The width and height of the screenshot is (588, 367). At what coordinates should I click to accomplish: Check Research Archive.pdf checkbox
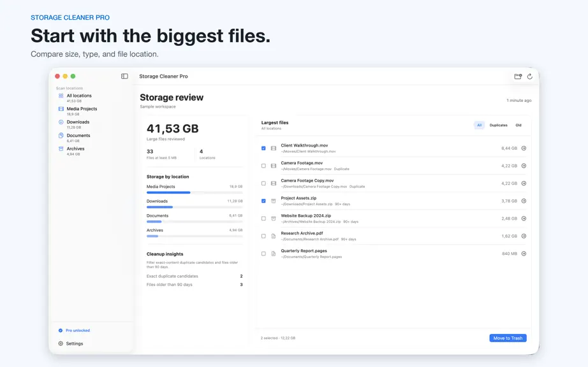[x=263, y=236]
